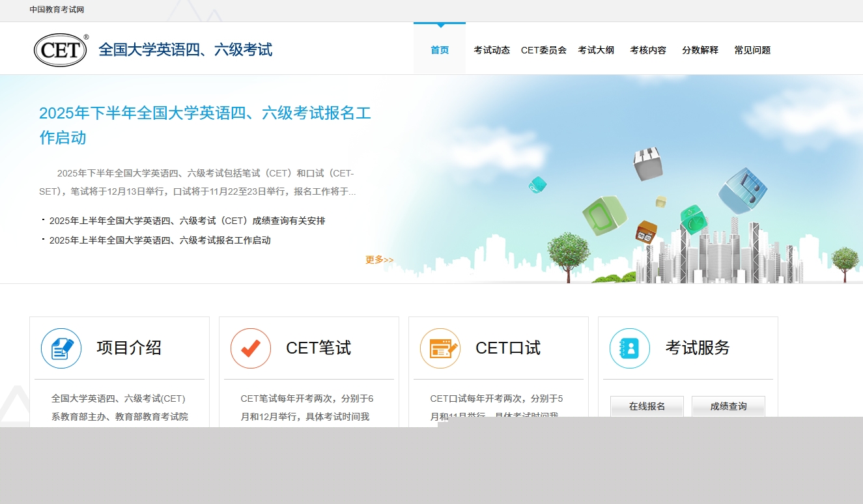
Task: Click the 项目介绍 document icon
Action: click(61, 348)
